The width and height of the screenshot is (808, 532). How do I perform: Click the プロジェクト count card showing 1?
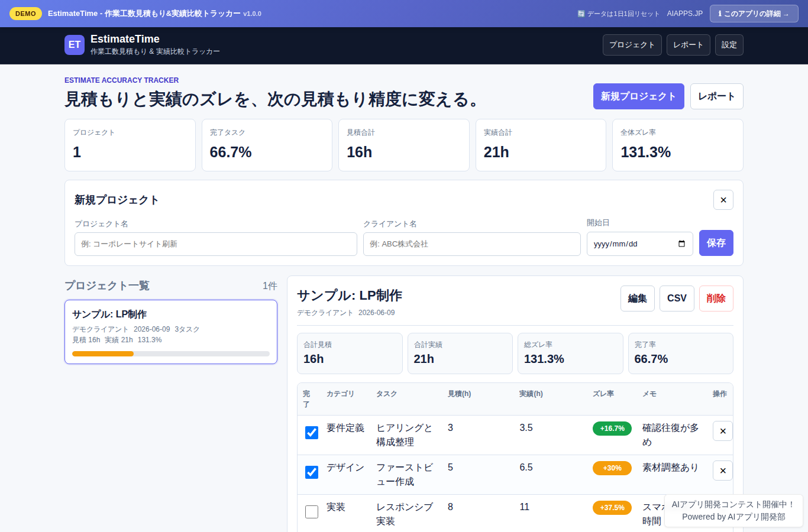pyautogui.click(x=130, y=145)
